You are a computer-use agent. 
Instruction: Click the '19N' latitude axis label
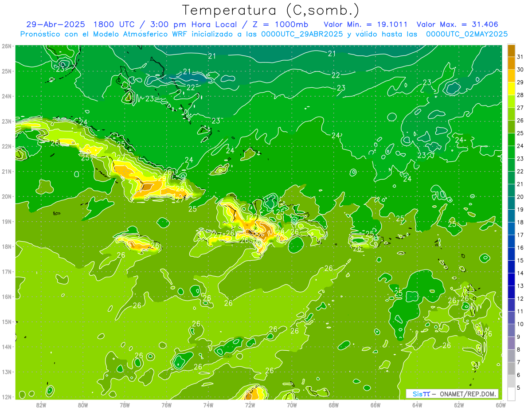coord(7,221)
